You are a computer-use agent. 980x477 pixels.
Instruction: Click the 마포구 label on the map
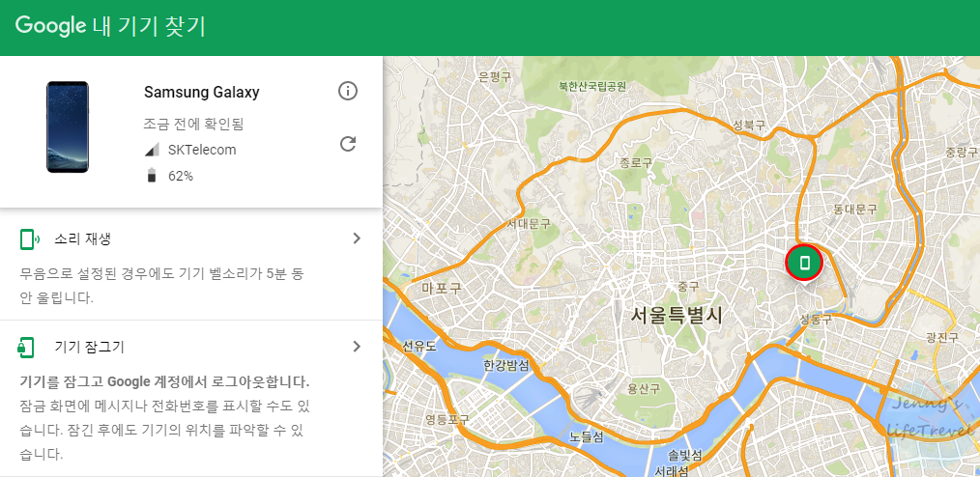click(442, 288)
